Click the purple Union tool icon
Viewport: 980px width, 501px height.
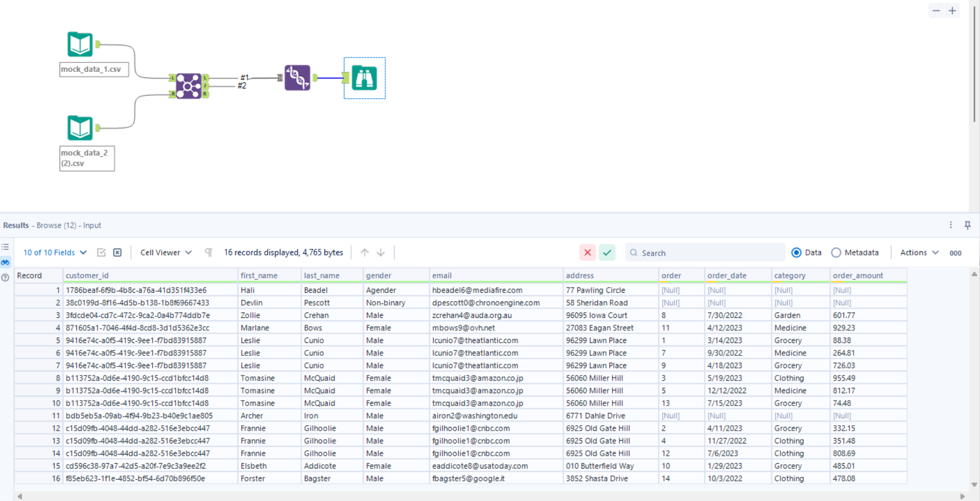[x=297, y=78]
